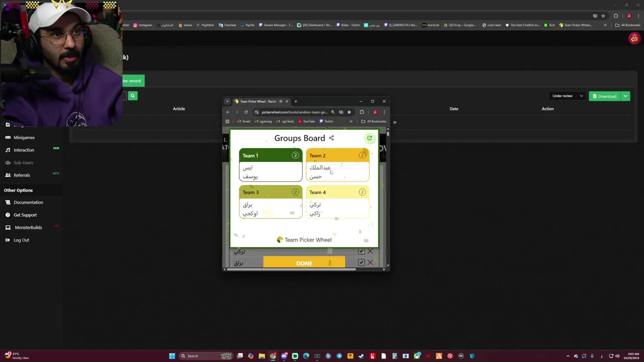
Task: Open the Under review status dropdown
Action: [x=568, y=96]
